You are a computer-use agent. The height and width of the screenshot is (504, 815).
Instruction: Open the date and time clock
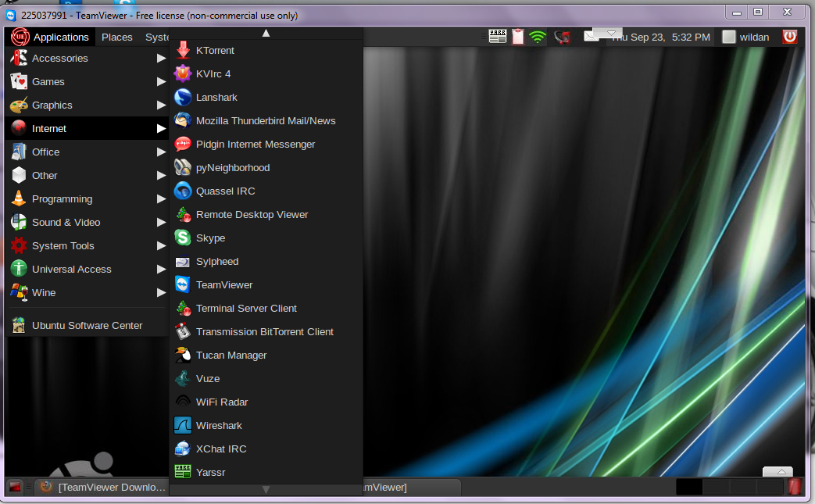point(660,37)
